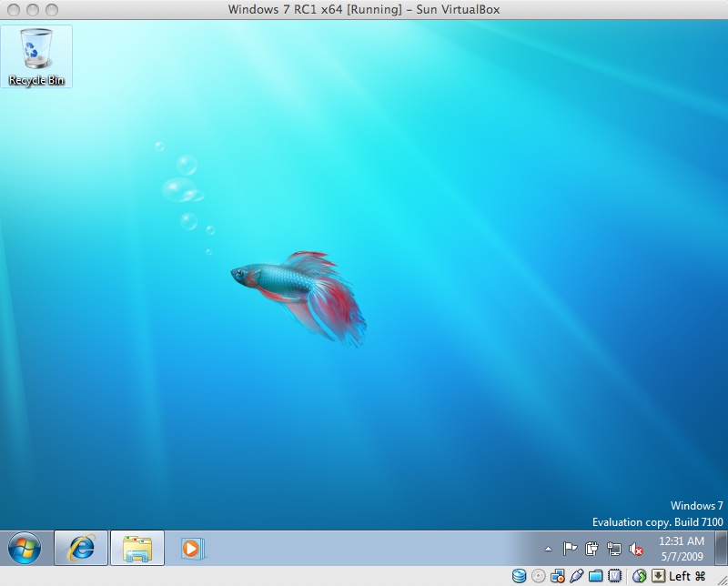Click the VirtualBox optical disc icon

[538, 576]
